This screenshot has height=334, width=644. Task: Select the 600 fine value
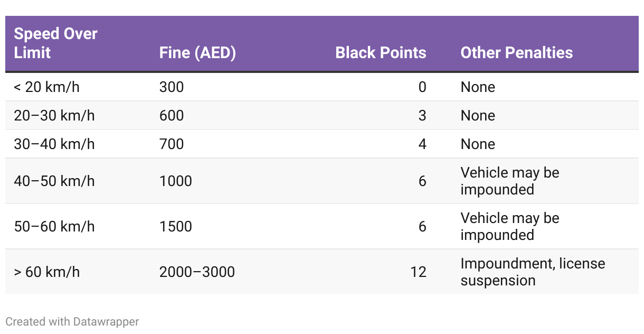172,115
